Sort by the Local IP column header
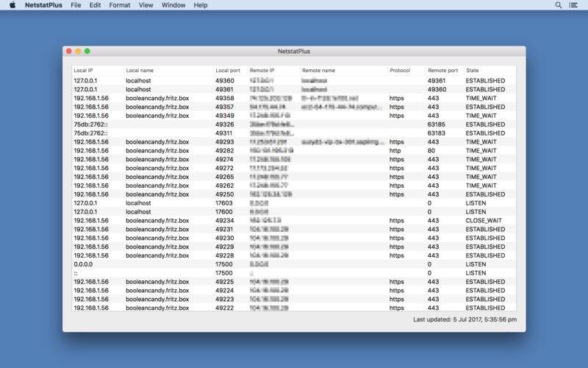The image size is (588, 368). [x=83, y=70]
